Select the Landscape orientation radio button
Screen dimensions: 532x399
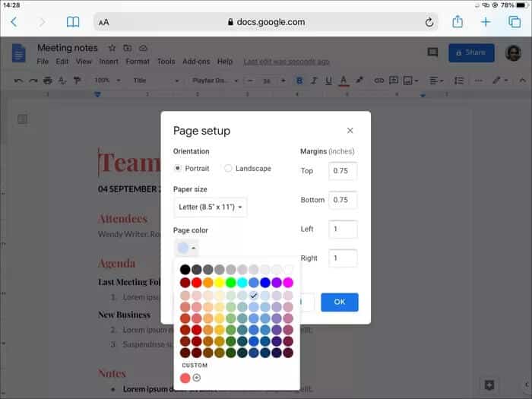(x=228, y=168)
